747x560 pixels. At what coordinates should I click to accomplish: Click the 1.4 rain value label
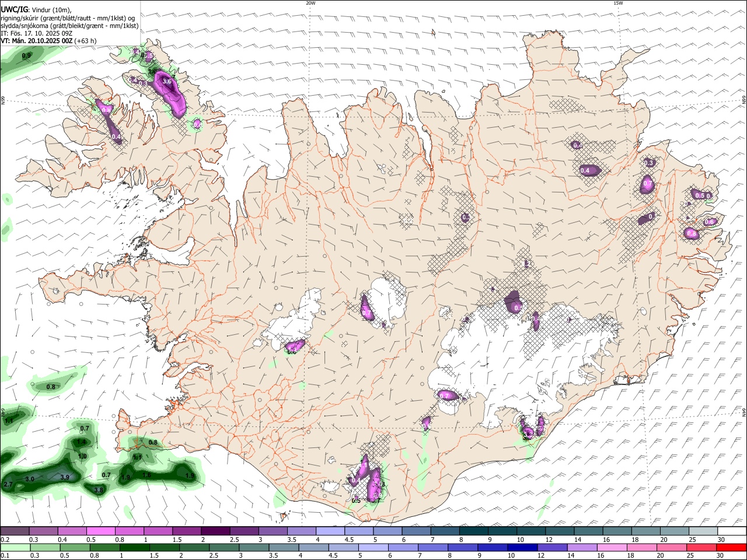[81, 442]
